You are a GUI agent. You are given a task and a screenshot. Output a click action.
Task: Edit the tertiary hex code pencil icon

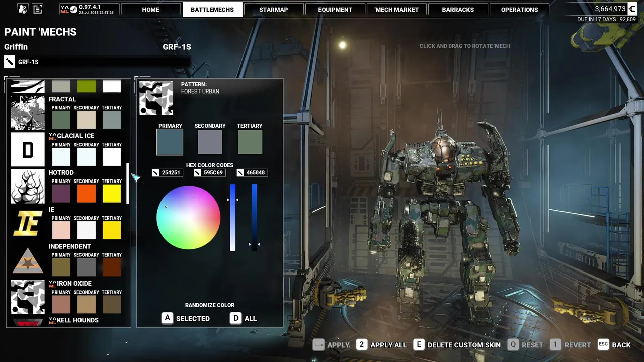[x=240, y=172]
